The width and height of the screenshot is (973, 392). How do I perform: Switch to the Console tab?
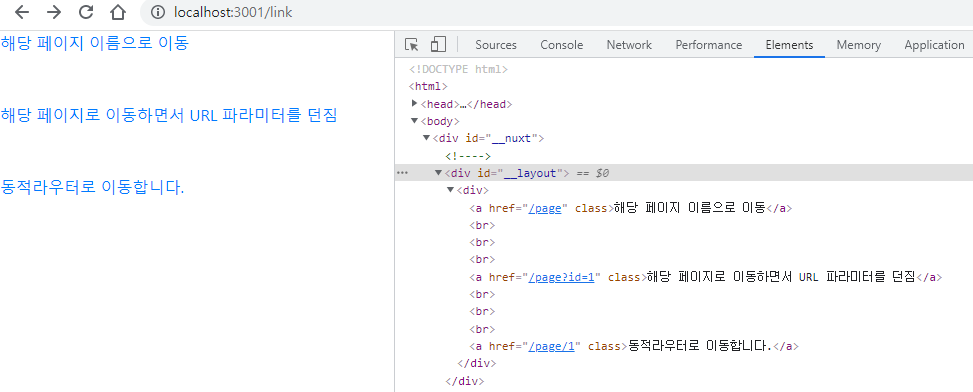(562, 45)
